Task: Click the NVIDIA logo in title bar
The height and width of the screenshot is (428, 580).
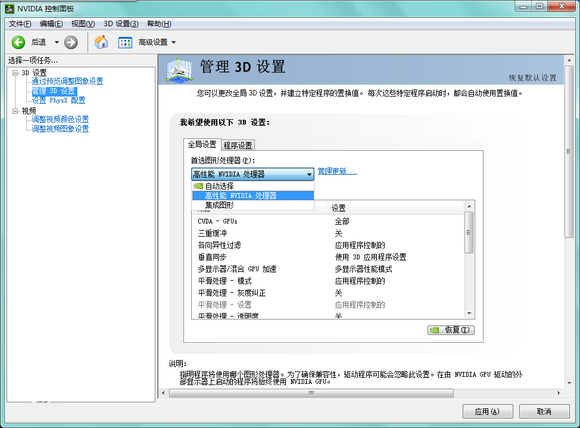Action: 10,8
